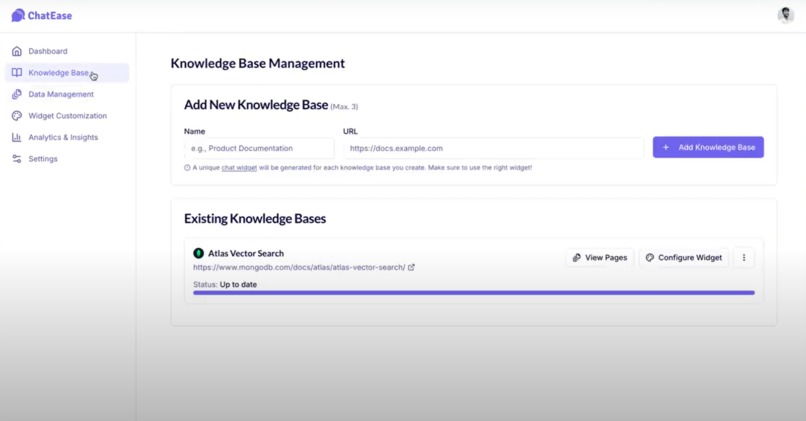
Task: Click View Pages button
Action: (x=600, y=258)
